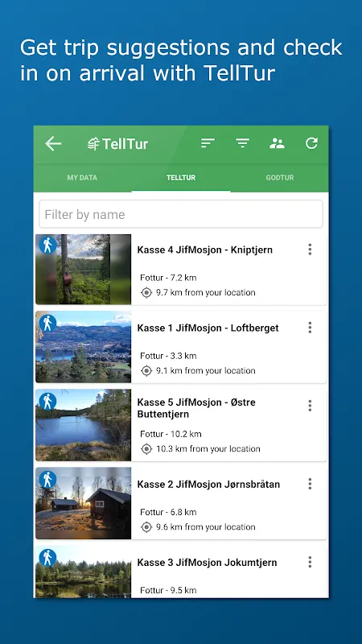Viewport: 362px width, 644px height.
Task: Open overflow menu for Kasse 5 Østre Buttentjern
Action: [310, 406]
